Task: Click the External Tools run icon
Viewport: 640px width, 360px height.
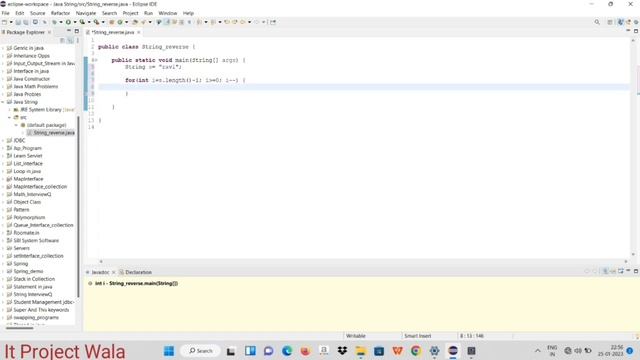Action: (x=96, y=22)
